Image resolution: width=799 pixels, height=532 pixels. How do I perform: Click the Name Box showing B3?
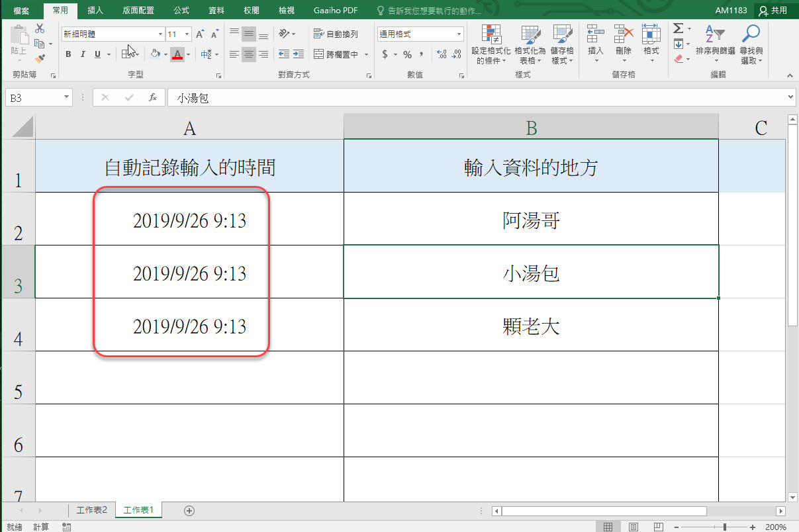[x=39, y=97]
